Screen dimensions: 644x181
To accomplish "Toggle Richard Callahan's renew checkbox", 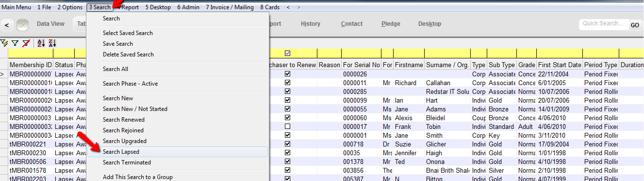I will pos(288,83).
